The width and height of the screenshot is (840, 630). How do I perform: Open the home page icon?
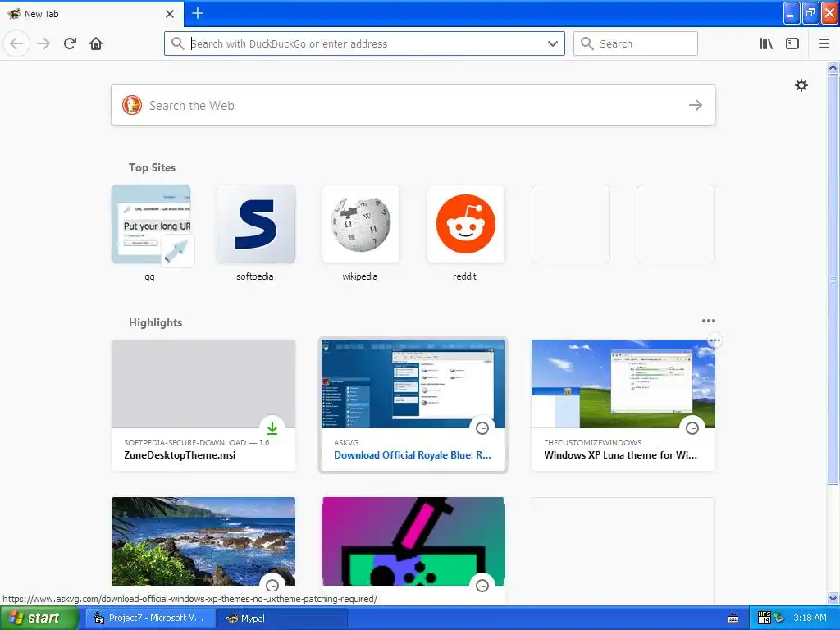click(x=96, y=43)
